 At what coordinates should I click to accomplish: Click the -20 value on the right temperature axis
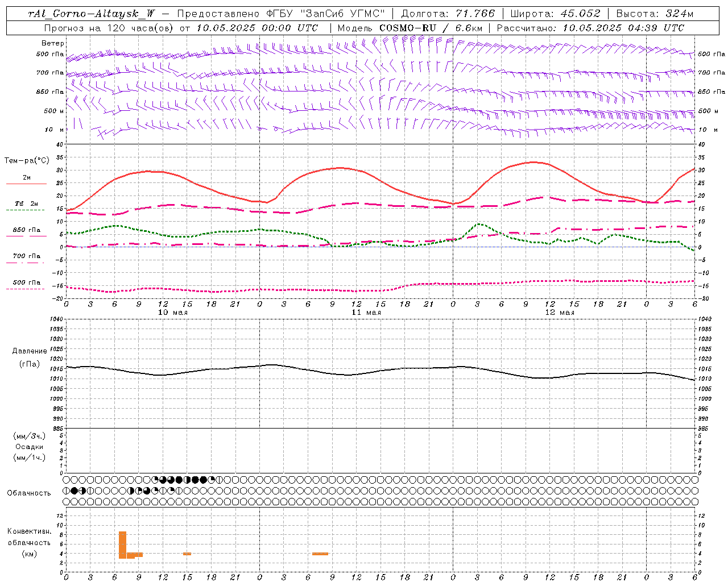click(x=703, y=298)
